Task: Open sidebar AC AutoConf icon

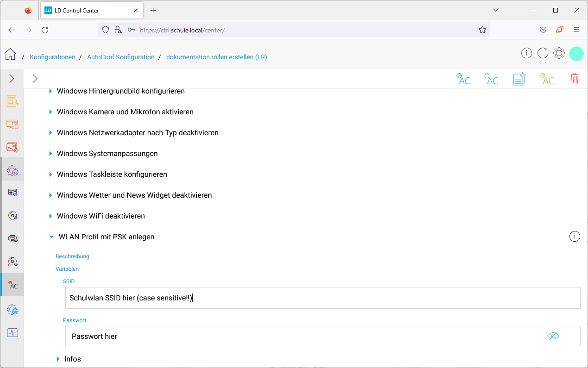Action: click(x=13, y=285)
